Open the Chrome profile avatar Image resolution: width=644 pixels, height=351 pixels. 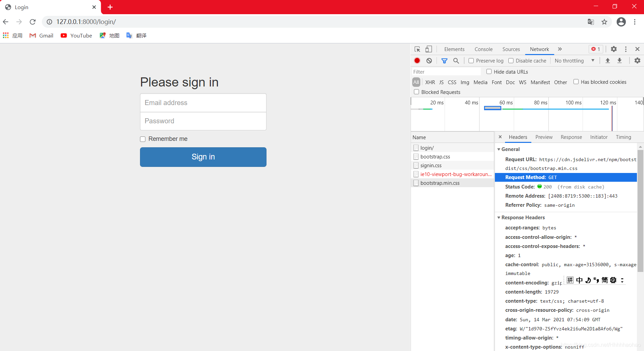click(x=621, y=22)
